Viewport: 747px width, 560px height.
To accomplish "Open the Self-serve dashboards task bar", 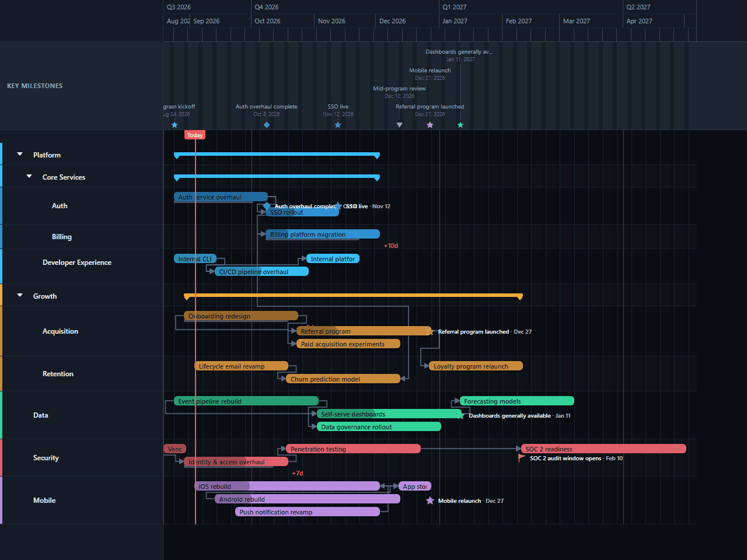I will [x=389, y=414].
